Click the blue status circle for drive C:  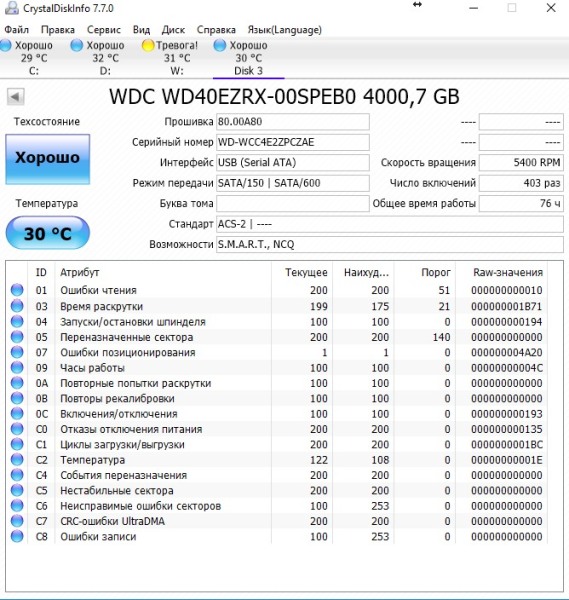coord(5,45)
